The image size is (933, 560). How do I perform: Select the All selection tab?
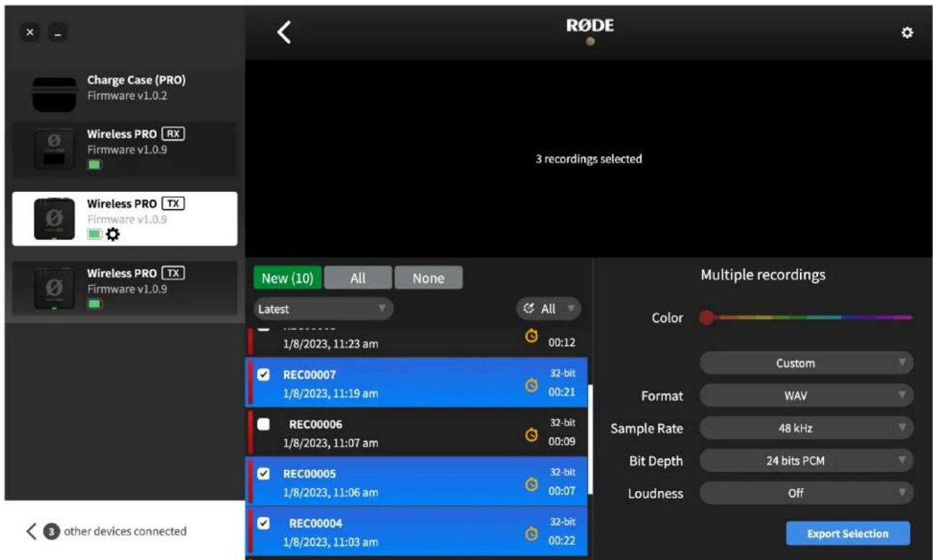[358, 278]
